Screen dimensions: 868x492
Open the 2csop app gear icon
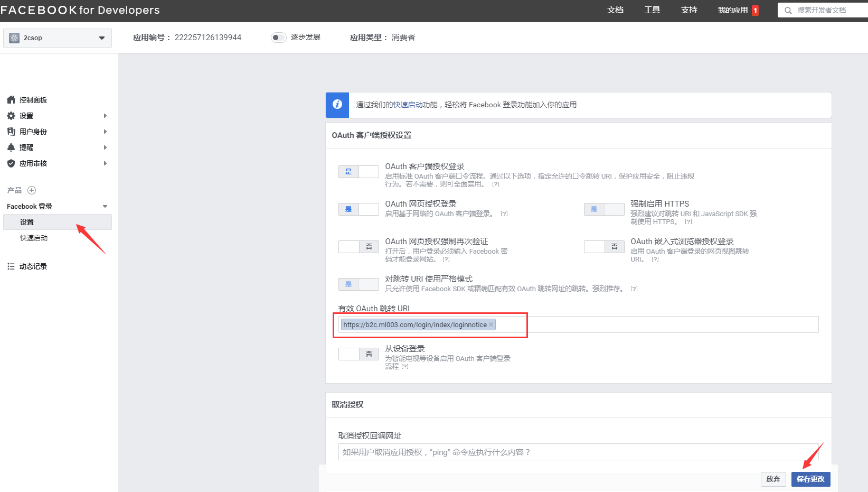(14, 38)
